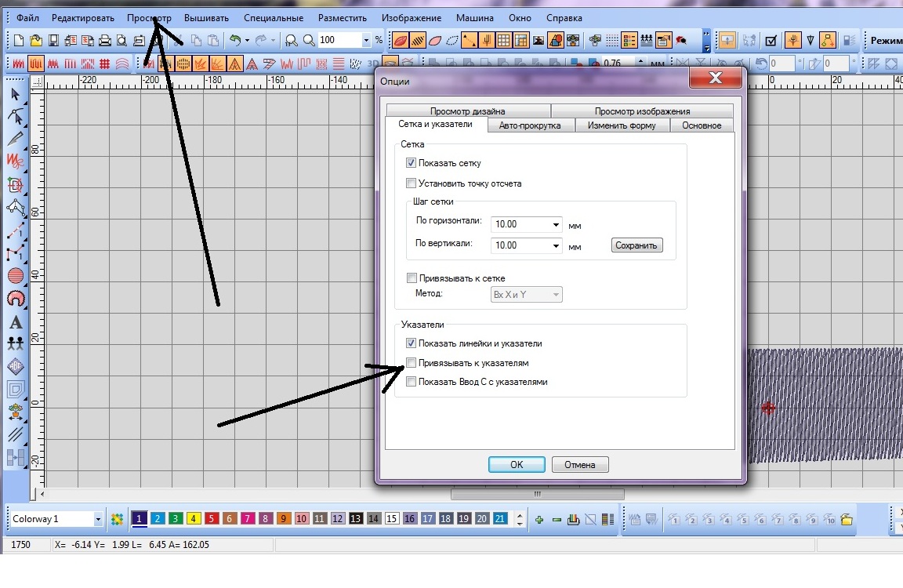
Task: Expand the Colorway 1 dropdown
Action: 98,519
